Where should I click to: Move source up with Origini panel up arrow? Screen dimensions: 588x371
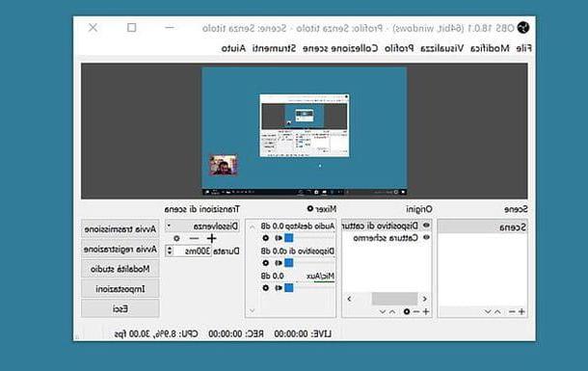click(x=392, y=312)
